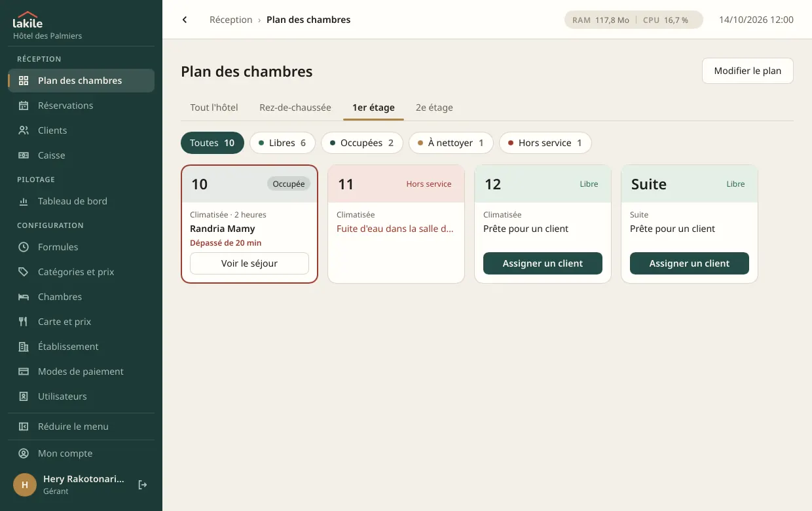812x511 pixels.
Task: Click the Formules clock icon
Action: click(x=24, y=247)
